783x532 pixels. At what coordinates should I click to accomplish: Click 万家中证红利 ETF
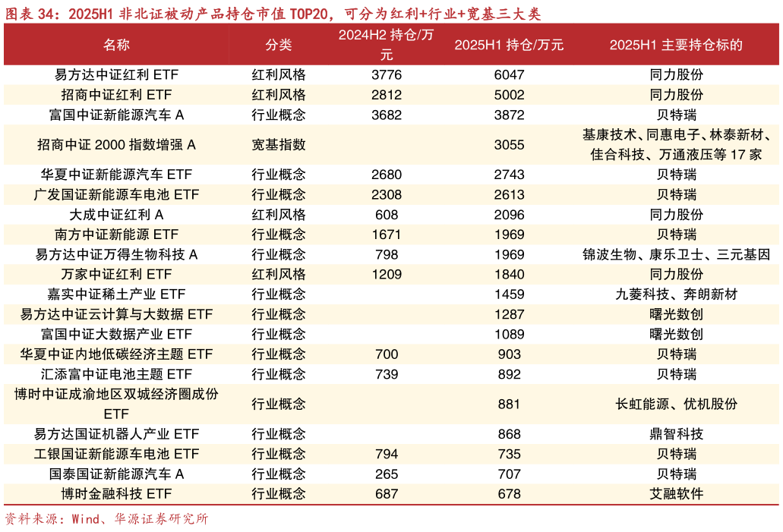coord(118,275)
